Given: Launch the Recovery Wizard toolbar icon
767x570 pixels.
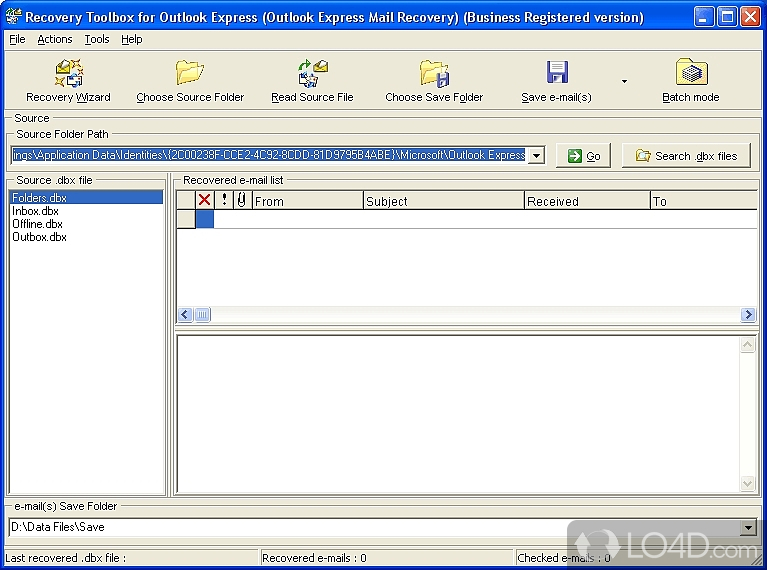Looking at the screenshot, I should pos(68,74).
